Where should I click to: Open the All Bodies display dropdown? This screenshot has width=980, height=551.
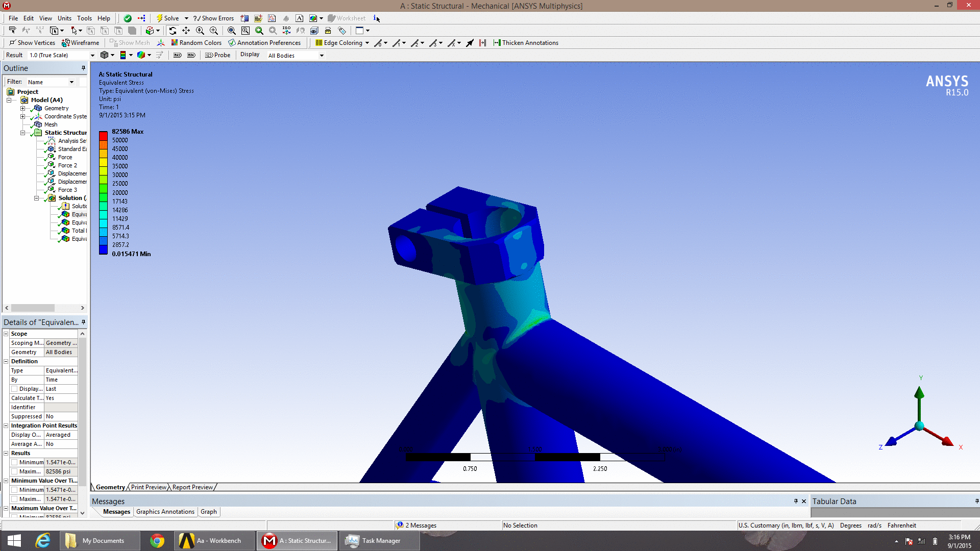(322, 56)
